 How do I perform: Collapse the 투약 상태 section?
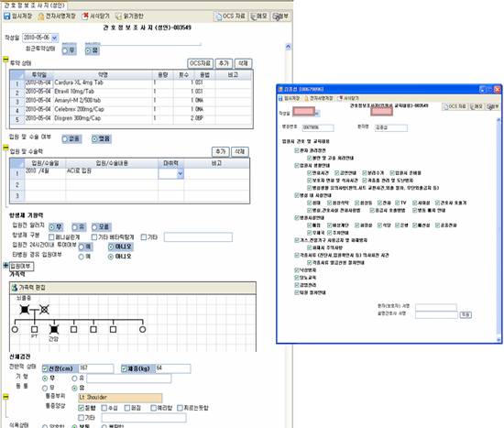5,60
